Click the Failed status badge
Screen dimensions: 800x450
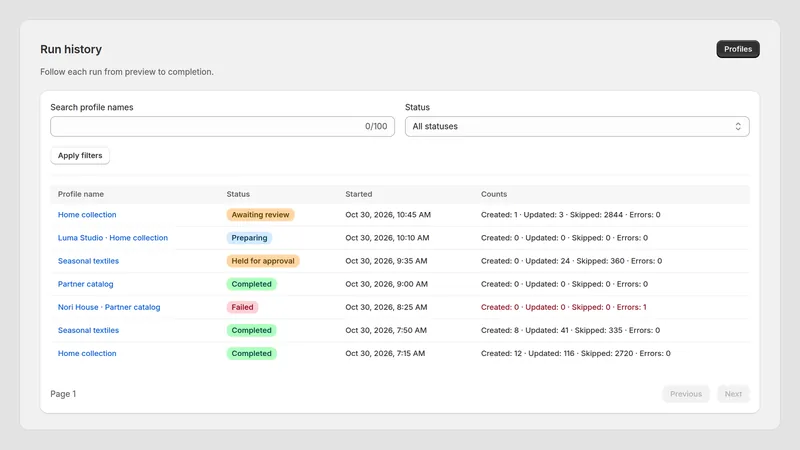coord(242,307)
